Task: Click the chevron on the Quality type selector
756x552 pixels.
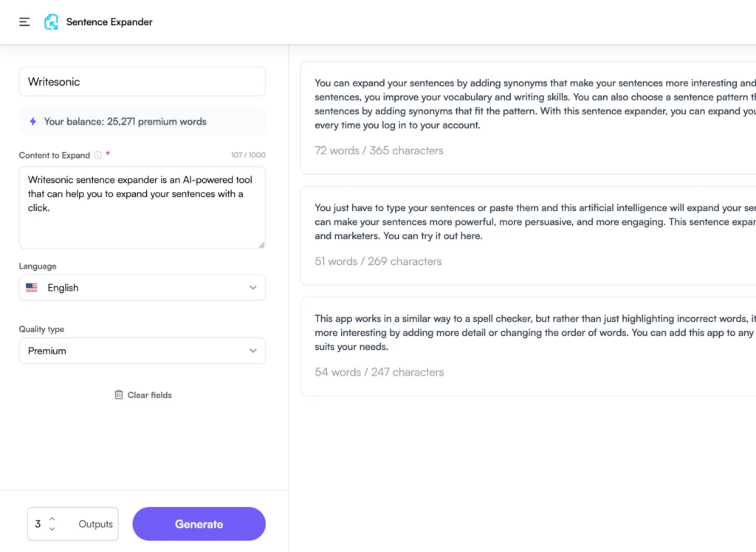Action: pos(253,351)
